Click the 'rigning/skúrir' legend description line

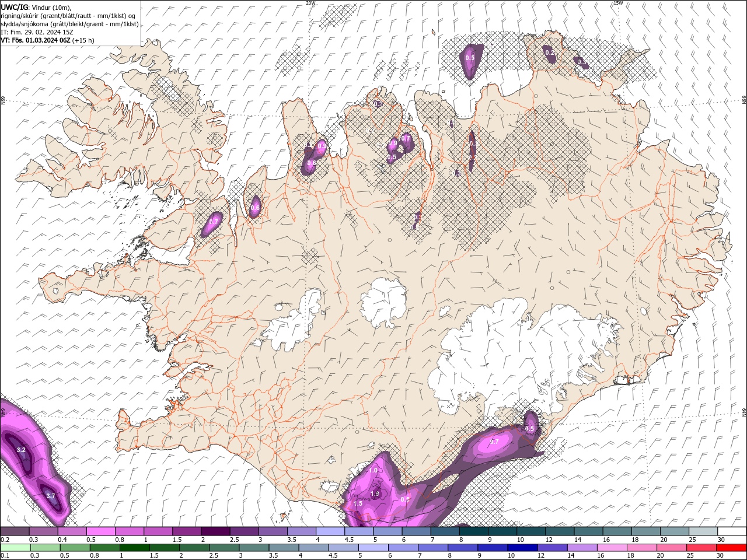(x=68, y=16)
